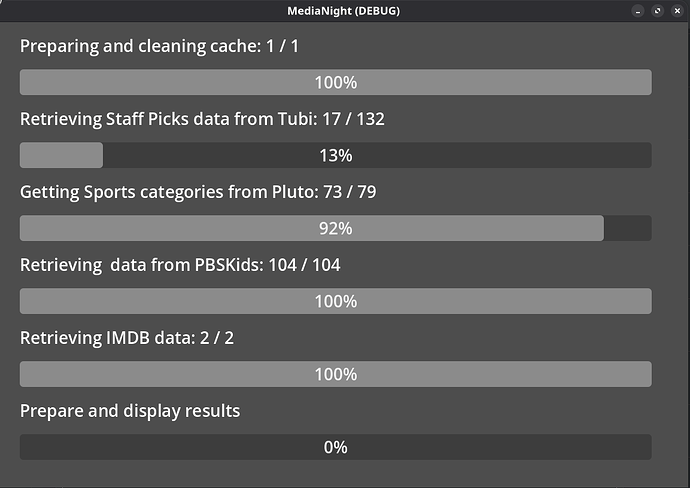Screen dimensions: 690x488
Task: Click the unfilled end of Pluto progress bar
Action: (627, 228)
